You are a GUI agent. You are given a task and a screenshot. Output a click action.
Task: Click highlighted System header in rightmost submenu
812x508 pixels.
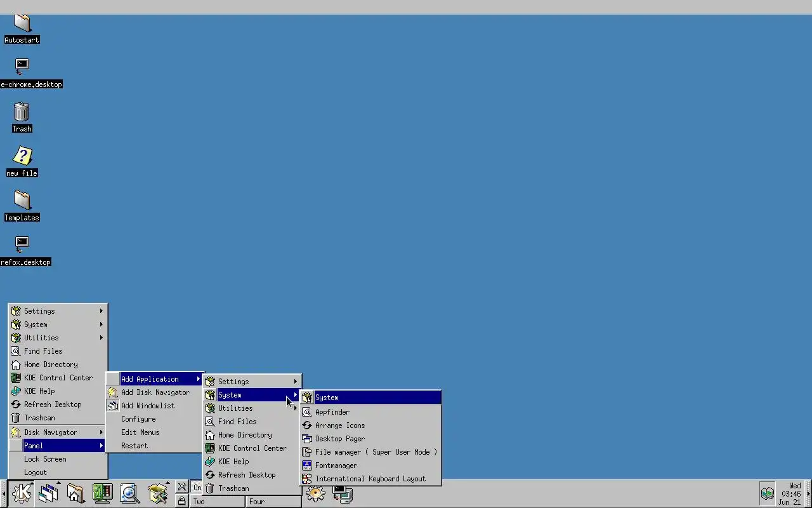click(x=370, y=398)
